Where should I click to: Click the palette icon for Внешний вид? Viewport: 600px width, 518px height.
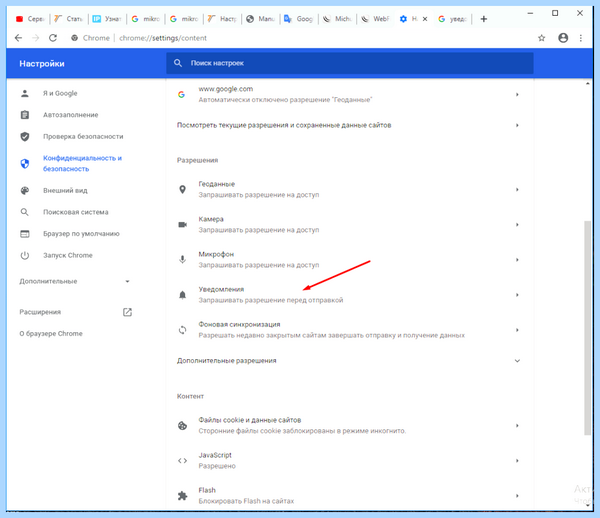[25, 191]
